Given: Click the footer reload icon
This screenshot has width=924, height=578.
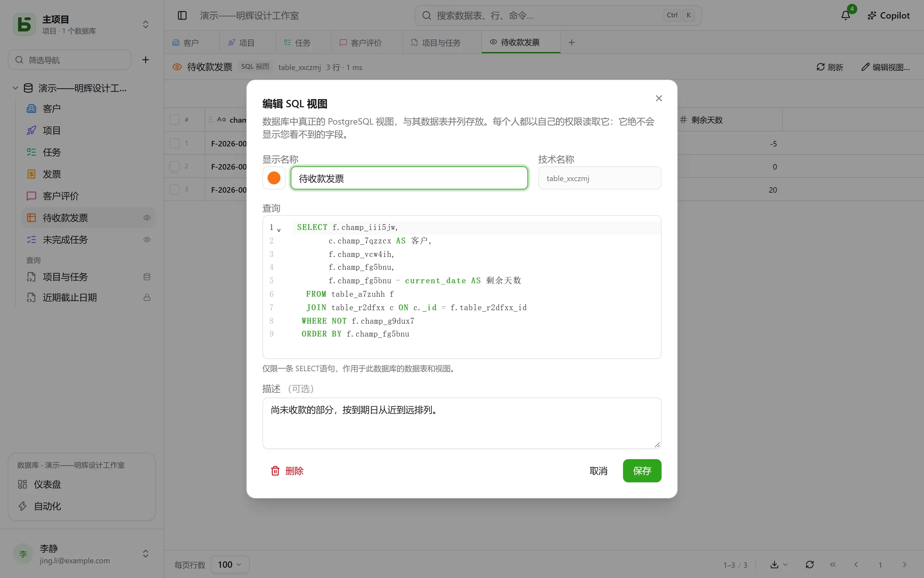Looking at the screenshot, I should (809, 565).
